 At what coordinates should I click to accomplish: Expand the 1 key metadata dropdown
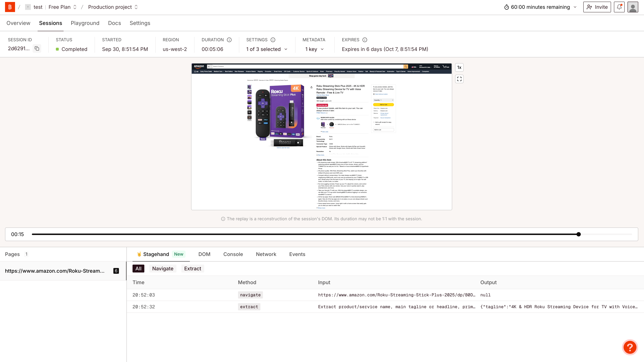click(314, 49)
